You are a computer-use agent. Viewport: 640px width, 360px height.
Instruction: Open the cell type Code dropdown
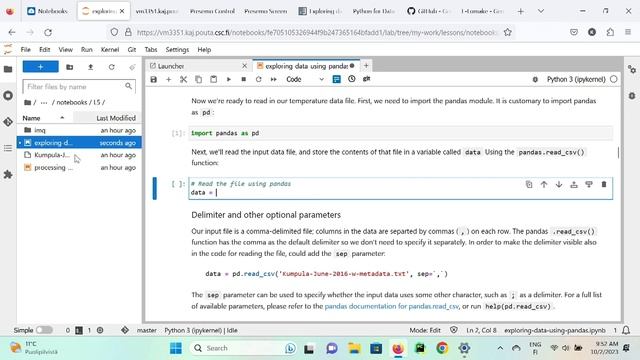click(x=304, y=79)
